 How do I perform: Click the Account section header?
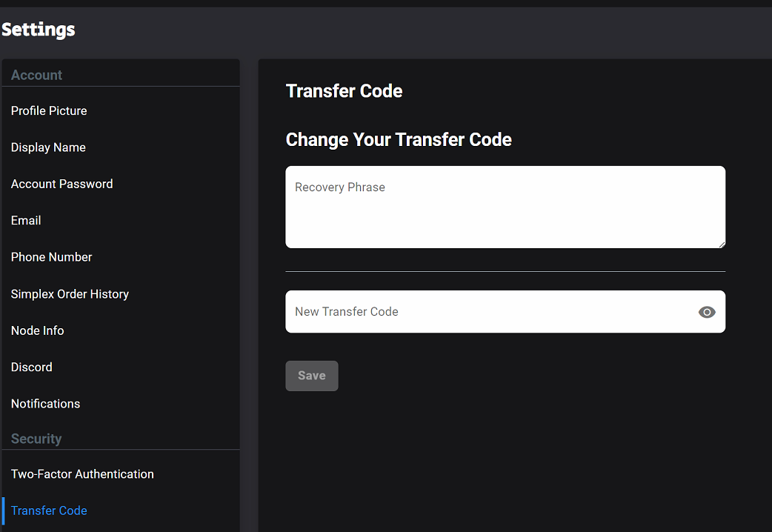coord(36,75)
